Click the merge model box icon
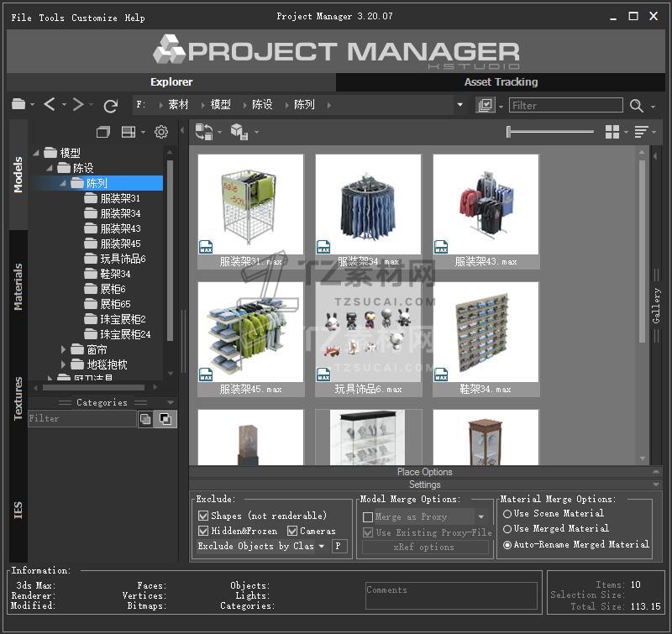The image size is (672, 634). pyautogui.click(x=238, y=132)
